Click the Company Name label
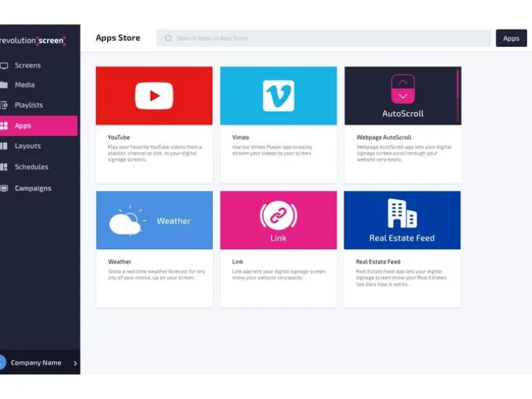Image resolution: width=532 pixels, height=399 pixels. click(x=36, y=362)
